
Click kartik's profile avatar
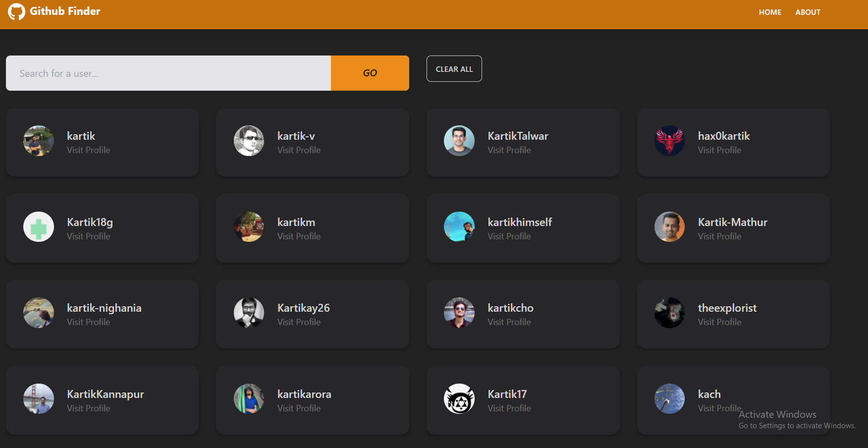tap(38, 141)
